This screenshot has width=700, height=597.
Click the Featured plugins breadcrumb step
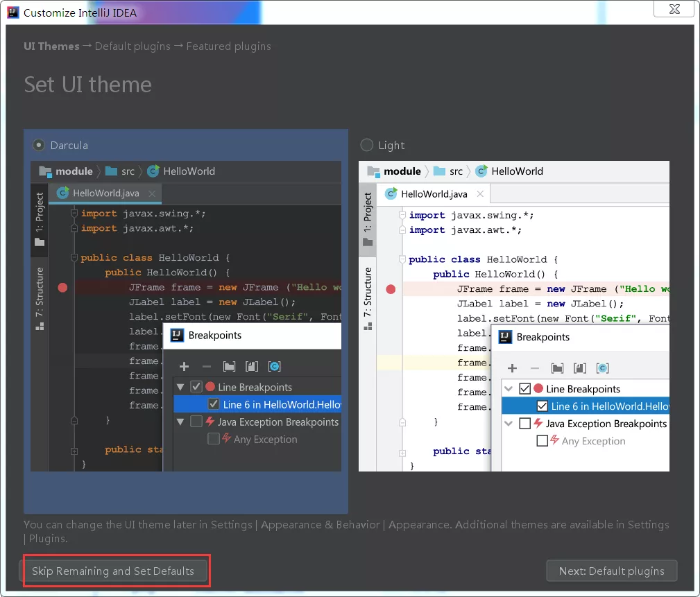tap(228, 46)
